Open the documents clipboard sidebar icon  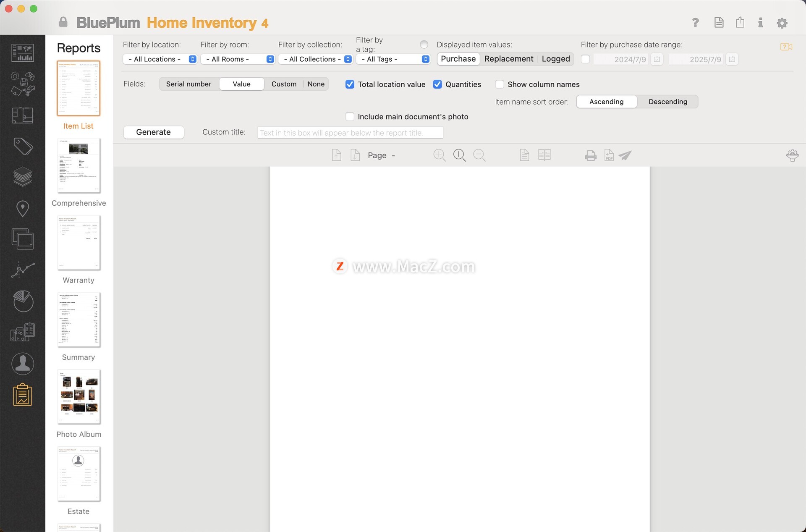tap(23, 332)
